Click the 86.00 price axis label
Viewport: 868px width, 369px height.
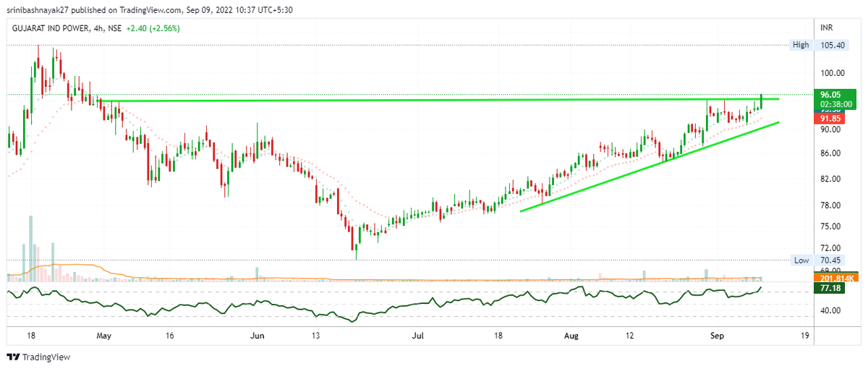(x=830, y=153)
